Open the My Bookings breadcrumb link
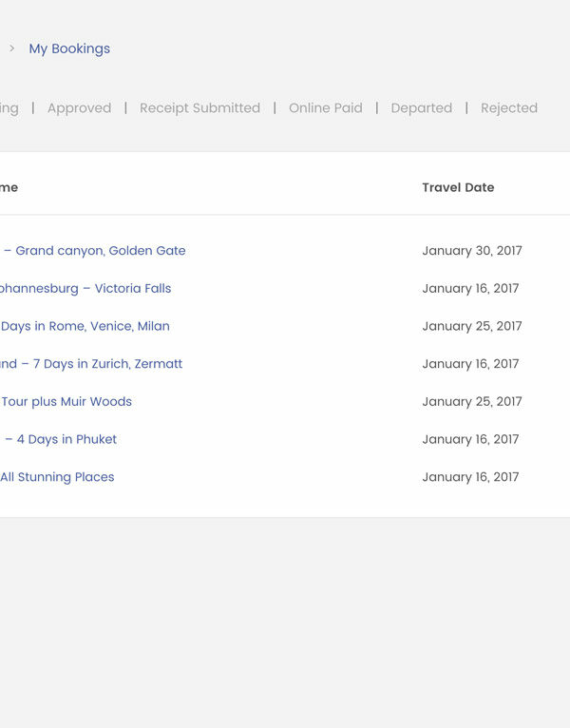This screenshot has width=570, height=728. 69,48
